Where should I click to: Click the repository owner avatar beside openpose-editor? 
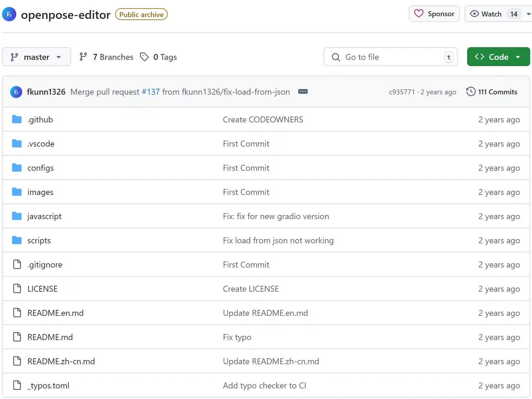(x=9, y=14)
